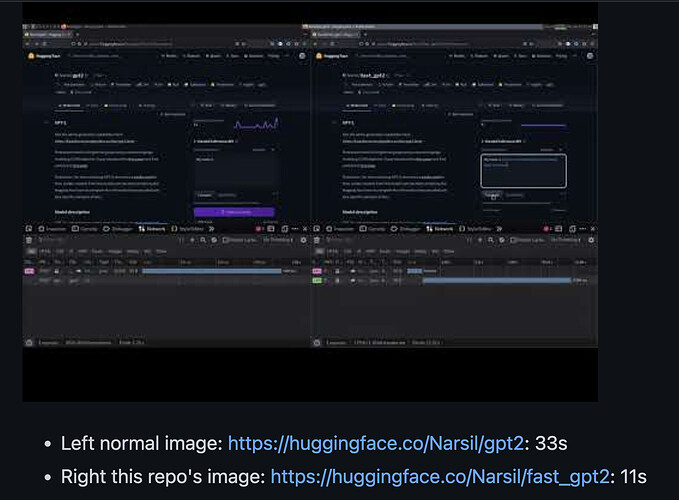This screenshot has height=500, width=679.
Task: Open network settings gear in left devtools
Action: click(305, 240)
